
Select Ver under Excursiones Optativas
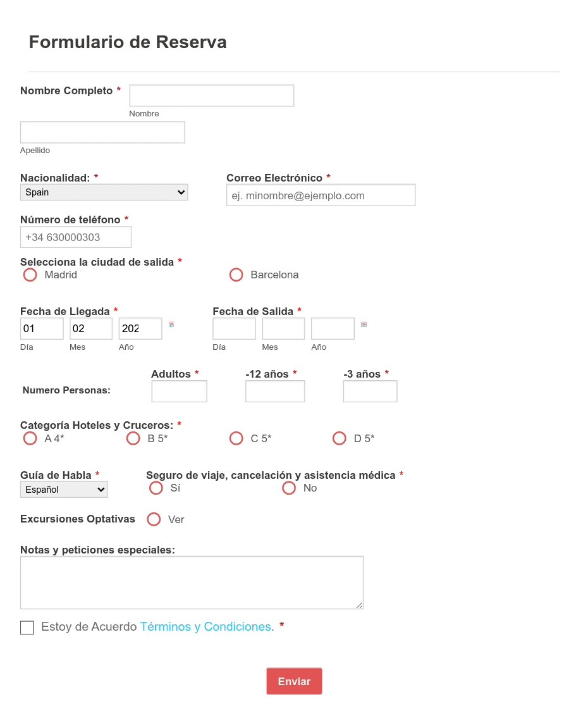[154, 519]
